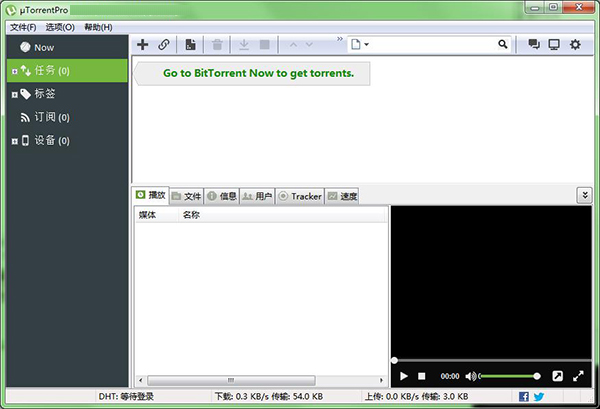Expand the 标签 tree node
Viewport: 600px width, 409px height.
click(x=15, y=95)
